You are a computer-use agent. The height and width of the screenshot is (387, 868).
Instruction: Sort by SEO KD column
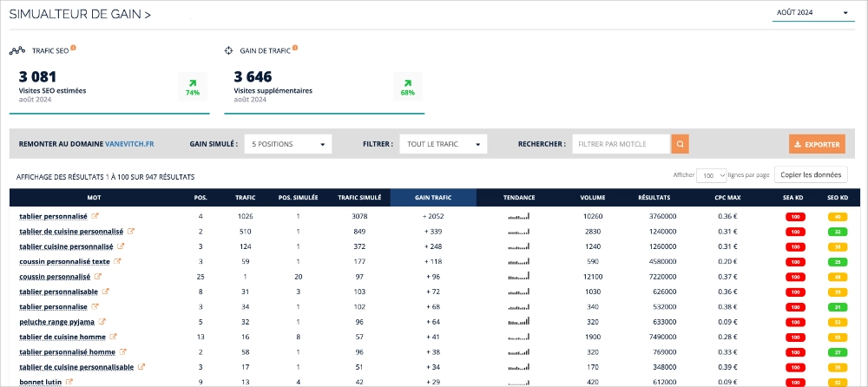[x=839, y=197]
